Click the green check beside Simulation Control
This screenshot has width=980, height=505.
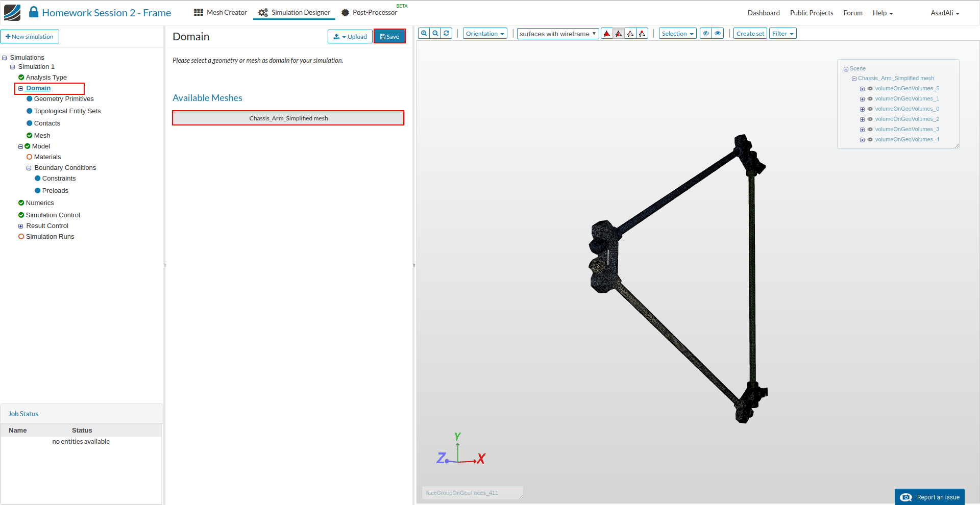(x=21, y=215)
